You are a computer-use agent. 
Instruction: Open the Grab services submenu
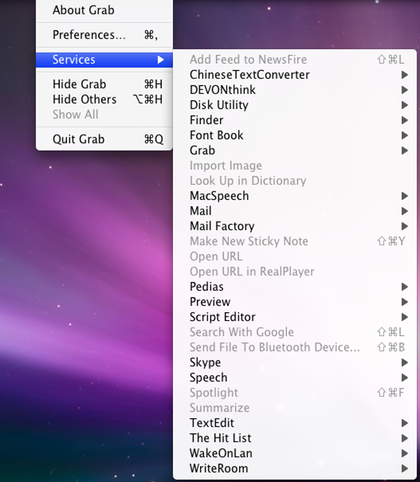(295, 150)
